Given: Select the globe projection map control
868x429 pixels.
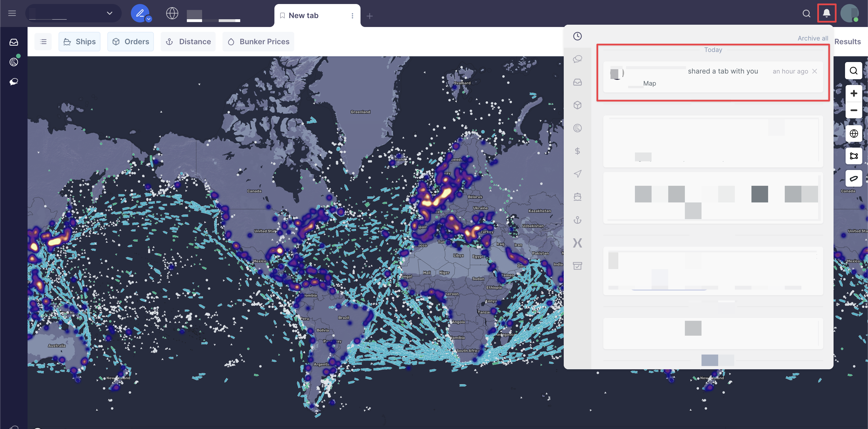Looking at the screenshot, I should (854, 134).
